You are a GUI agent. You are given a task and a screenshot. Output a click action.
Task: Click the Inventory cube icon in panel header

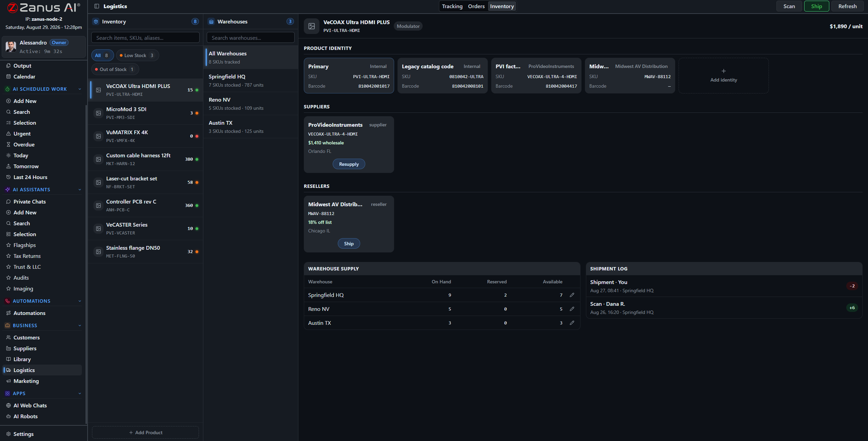96,21
